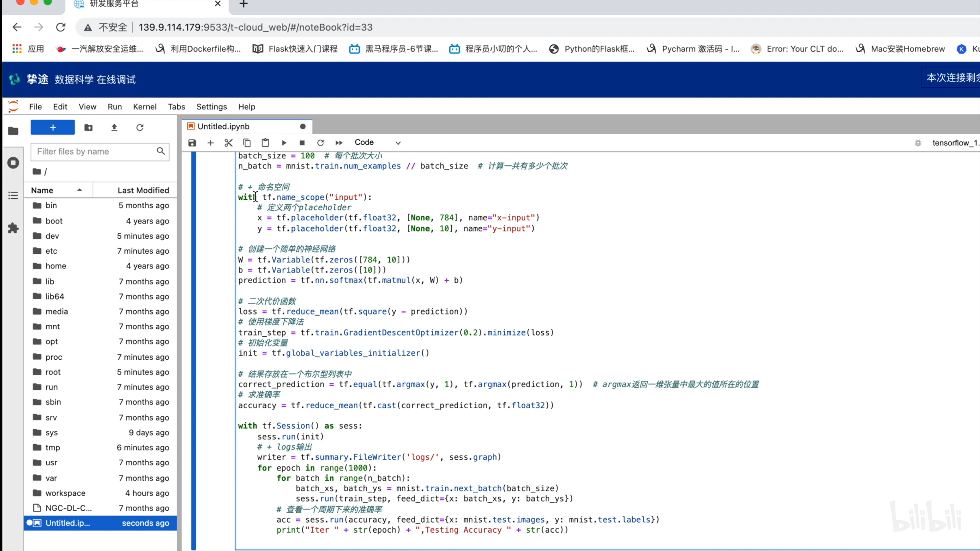980x551 pixels.
Task: Switch to the Untitled.ipynb tab
Action: pyautogui.click(x=224, y=126)
